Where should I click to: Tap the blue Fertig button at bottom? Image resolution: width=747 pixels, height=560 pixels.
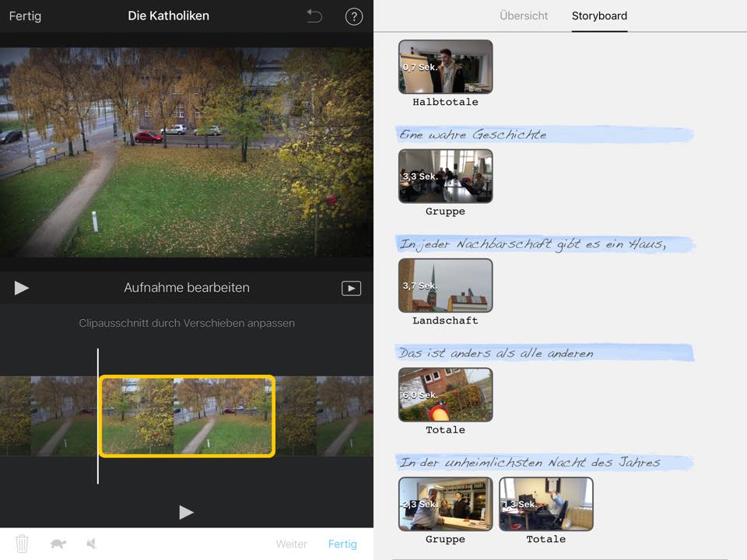pyautogui.click(x=342, y=544)
